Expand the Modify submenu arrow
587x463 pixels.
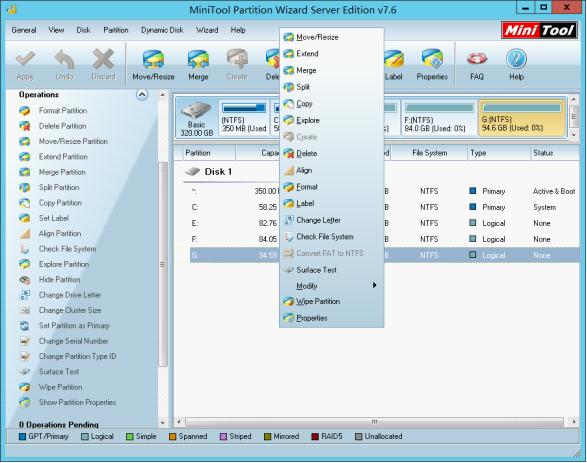[374, 286]
